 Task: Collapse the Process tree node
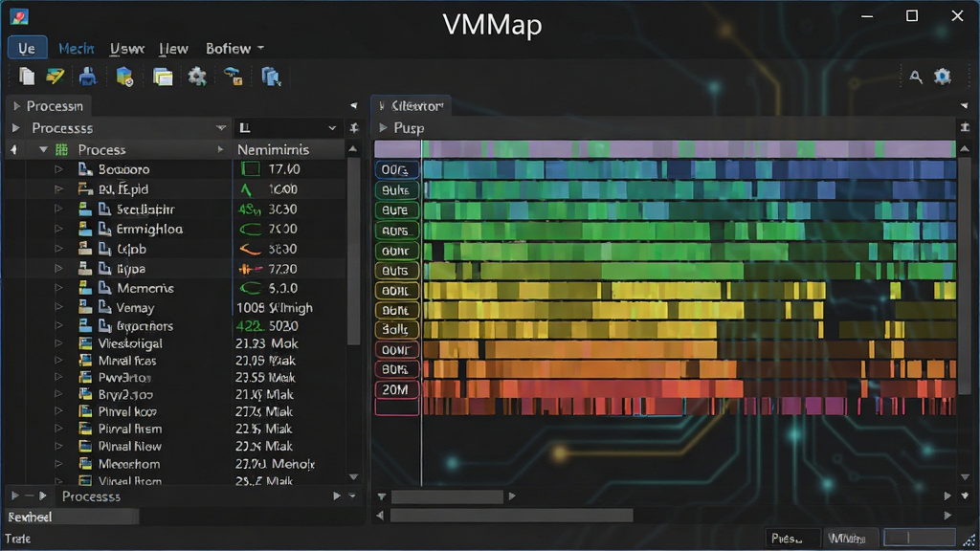pos(43,149)
